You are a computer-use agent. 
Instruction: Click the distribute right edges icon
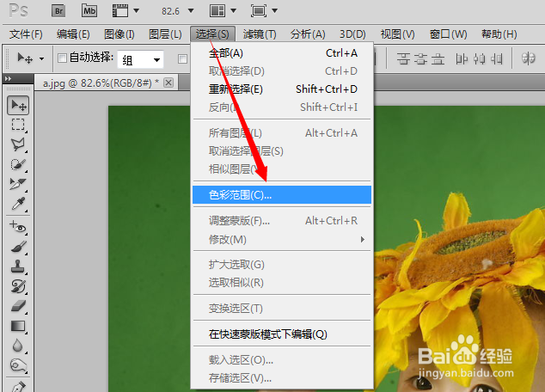[496, 58]
